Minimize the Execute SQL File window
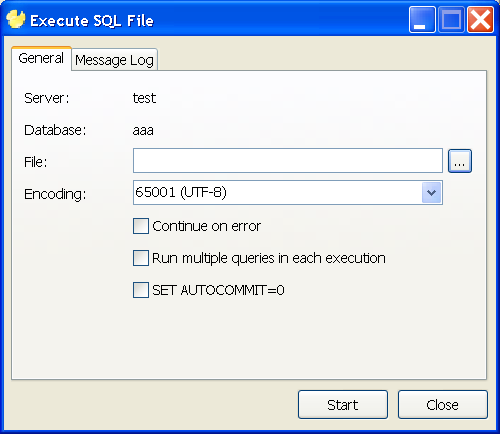The image size is (500, 434). (x=422, y=20)
